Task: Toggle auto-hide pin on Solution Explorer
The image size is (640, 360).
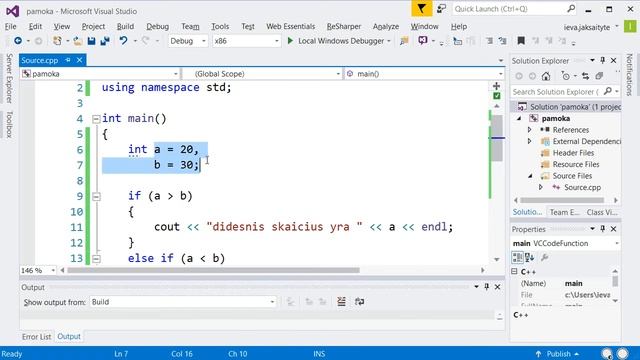Action: tap(602, 60)
